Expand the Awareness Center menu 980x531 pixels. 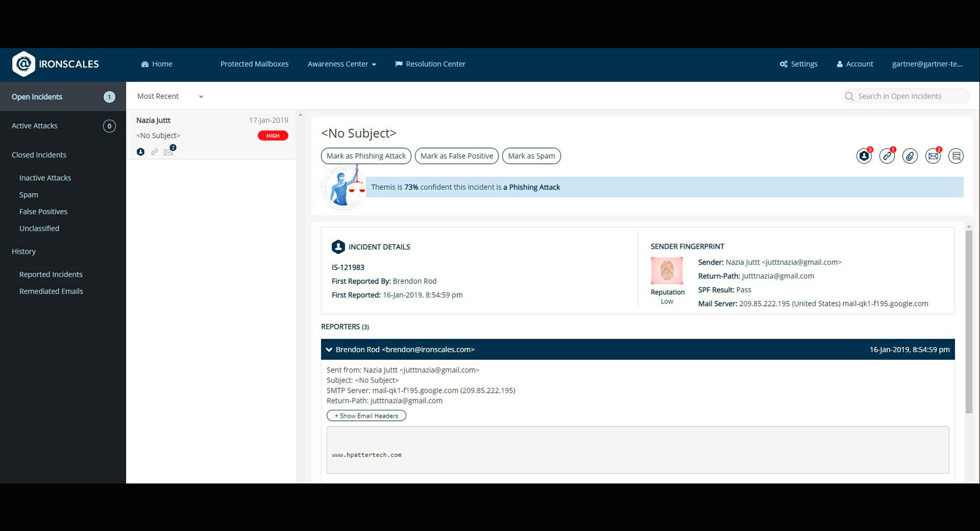[342, 64]
